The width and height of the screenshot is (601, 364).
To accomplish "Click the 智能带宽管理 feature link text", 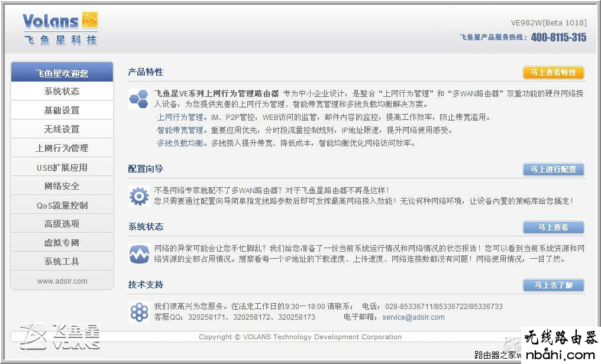I will point(179,130).
